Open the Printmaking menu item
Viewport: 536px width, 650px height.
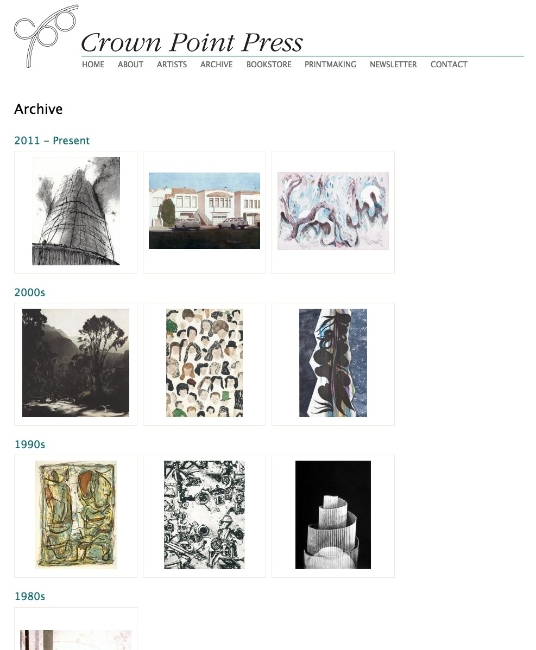coord(330,64)
